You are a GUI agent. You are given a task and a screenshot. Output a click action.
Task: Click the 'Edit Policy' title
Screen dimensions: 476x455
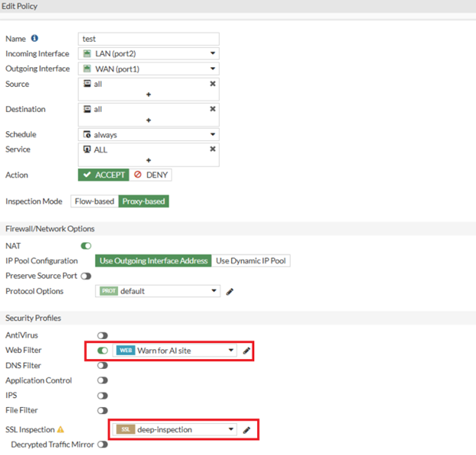(19, 6)
